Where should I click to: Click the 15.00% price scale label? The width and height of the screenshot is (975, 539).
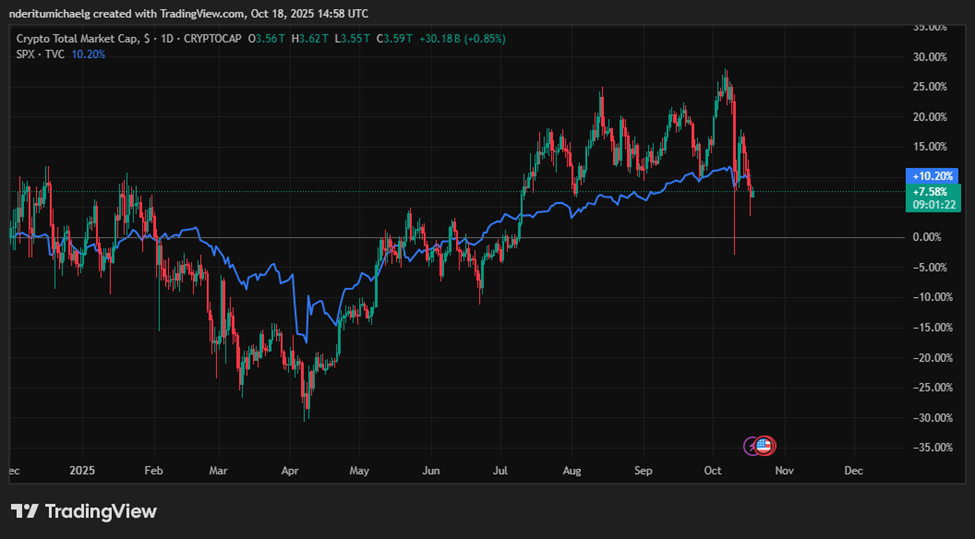(x=930, y=147)
